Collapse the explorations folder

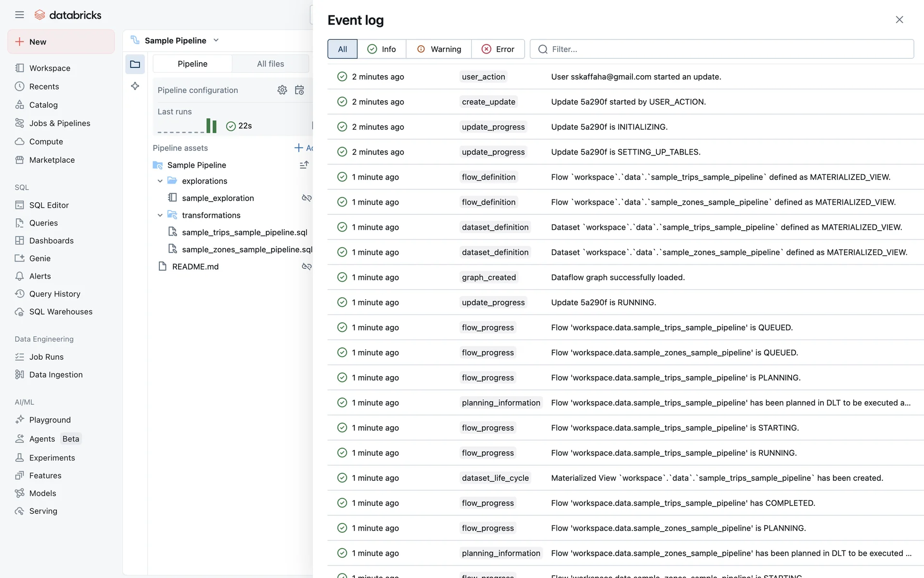tap(160, 181)
